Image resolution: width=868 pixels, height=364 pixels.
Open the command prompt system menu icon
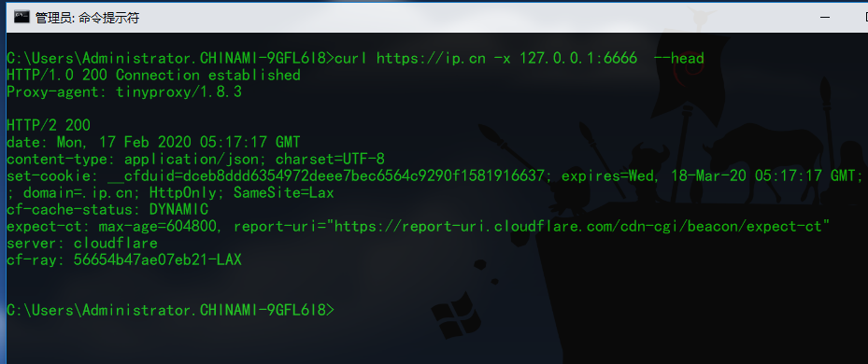coord(21,17)
